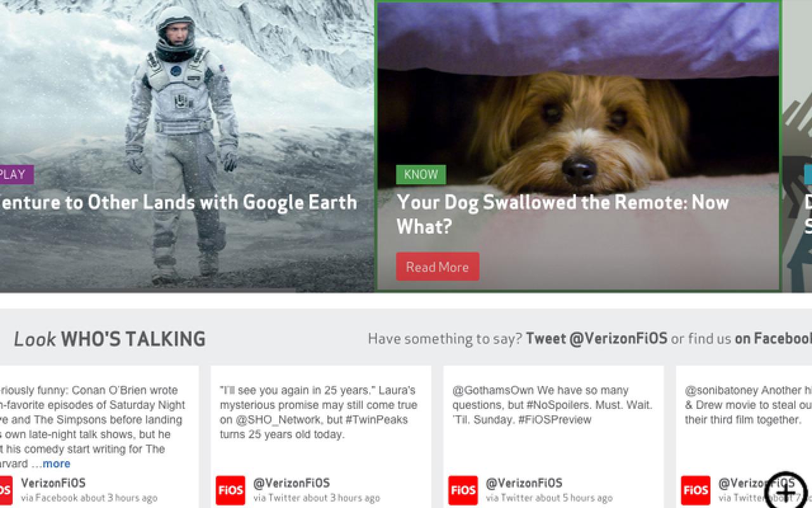Open @VerizonFiOS handle posted 3 hours ago via Twitter

pyautogui.click(x=292, y=483)
